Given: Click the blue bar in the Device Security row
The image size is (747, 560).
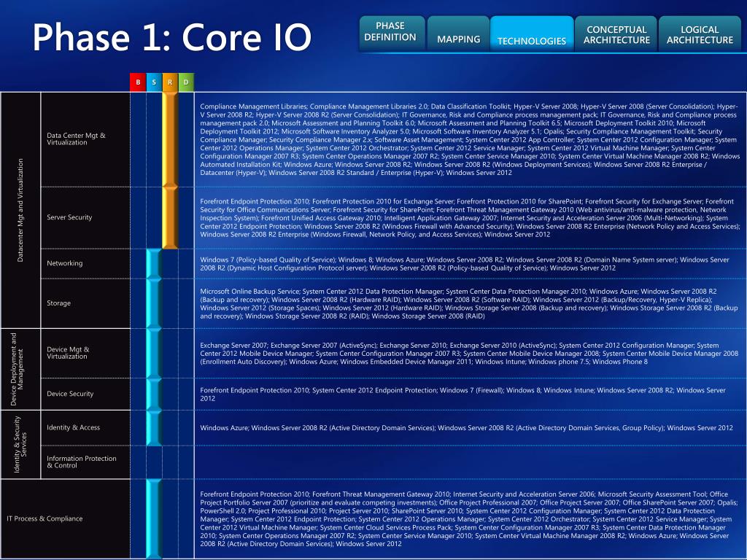Looking at the screenshot, I should (x=154, y=394).
